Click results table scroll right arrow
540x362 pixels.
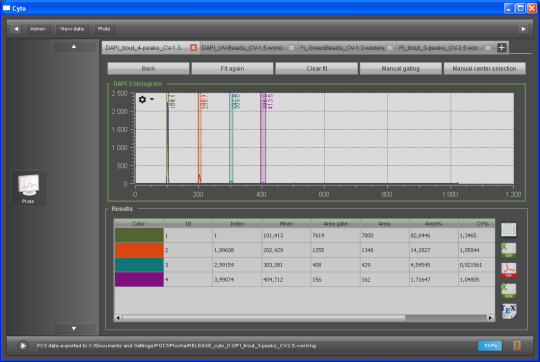pos(490,318)
